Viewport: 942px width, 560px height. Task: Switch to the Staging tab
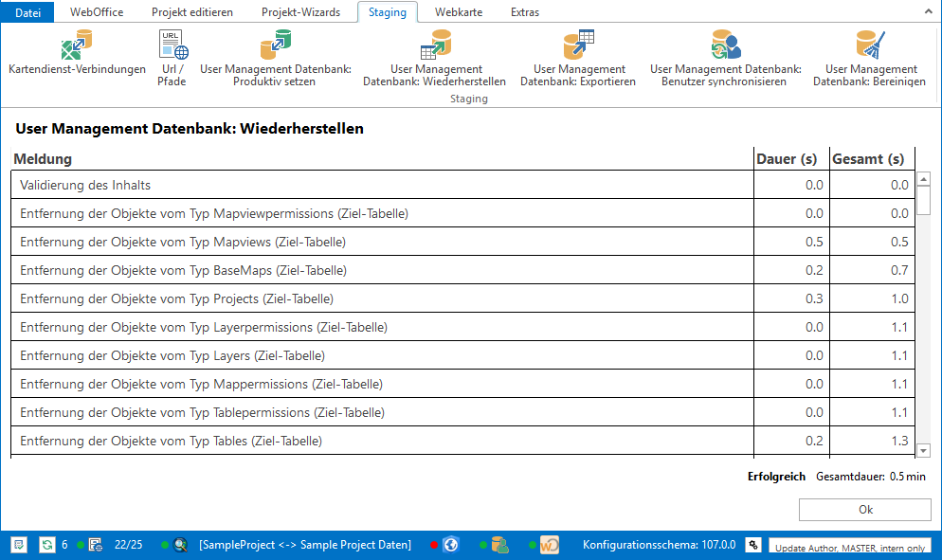[x=387, y=12]
